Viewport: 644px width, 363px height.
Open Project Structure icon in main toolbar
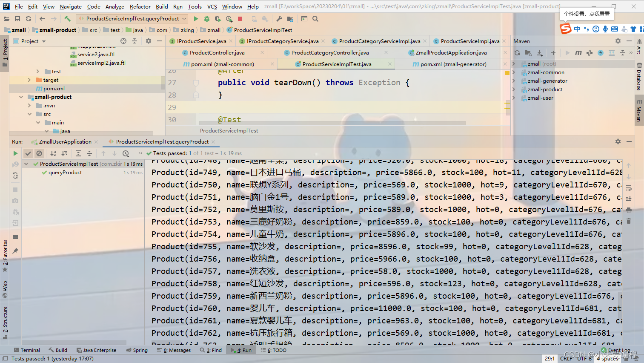(x=290, y=19)
